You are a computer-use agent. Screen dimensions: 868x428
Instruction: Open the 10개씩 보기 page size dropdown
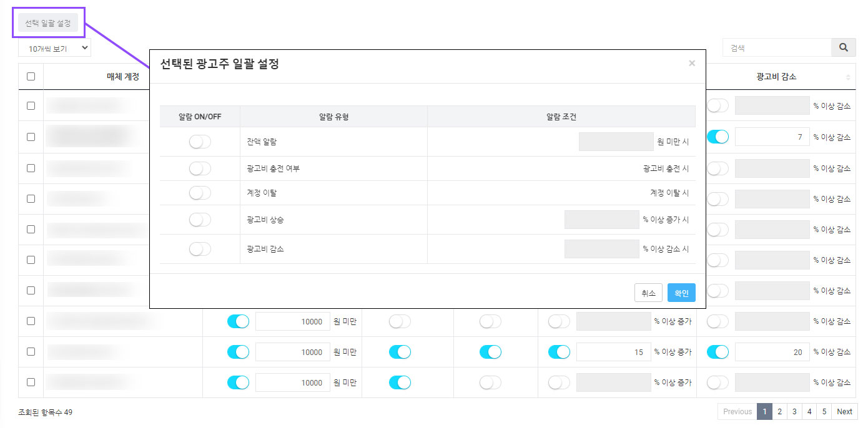(54, 47)
